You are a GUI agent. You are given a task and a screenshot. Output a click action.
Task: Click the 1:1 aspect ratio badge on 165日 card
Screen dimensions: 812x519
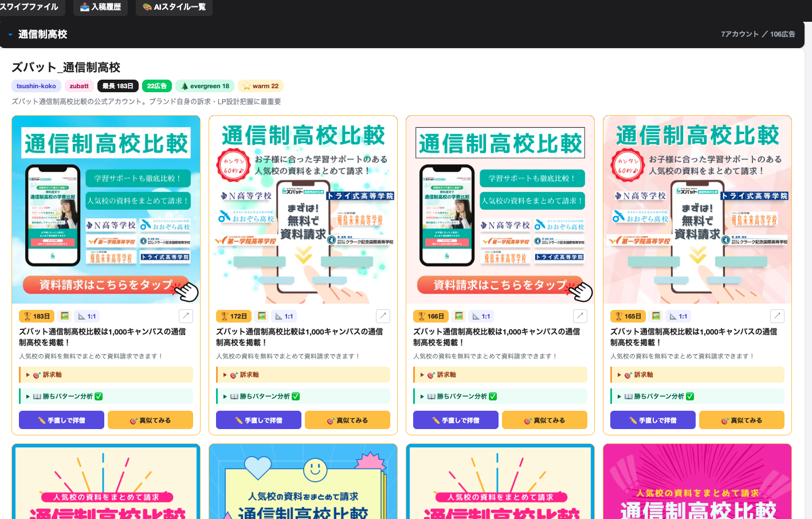coord(678,316)
